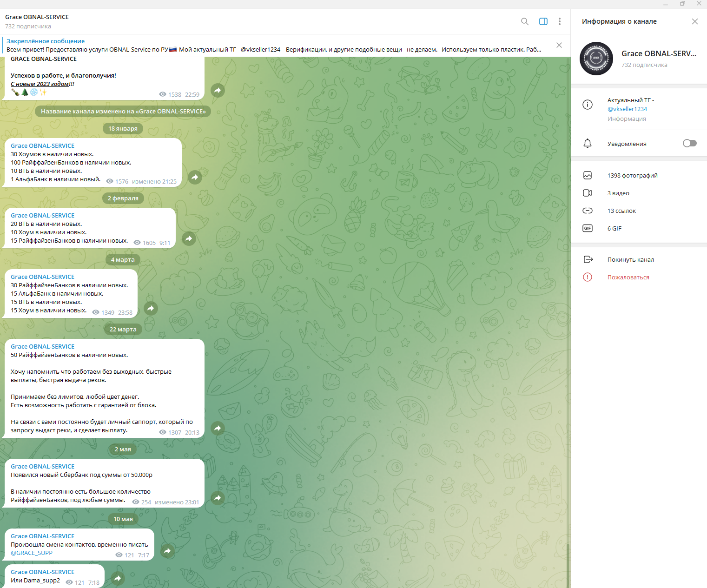Open the photos icon for 1398 фотографий
Viewport: 707px width, 588px height.
click(588, 175)
